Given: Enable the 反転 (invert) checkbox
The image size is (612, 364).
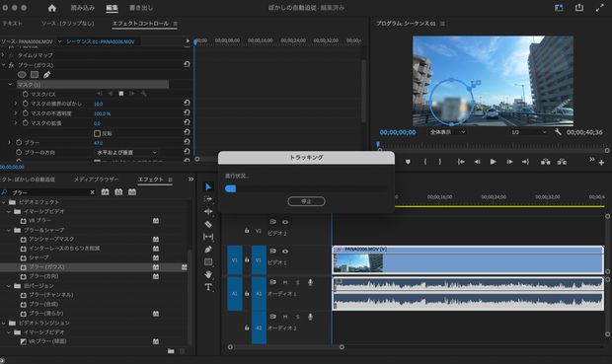Looking at the screenshot, I should tap(97, 133).
